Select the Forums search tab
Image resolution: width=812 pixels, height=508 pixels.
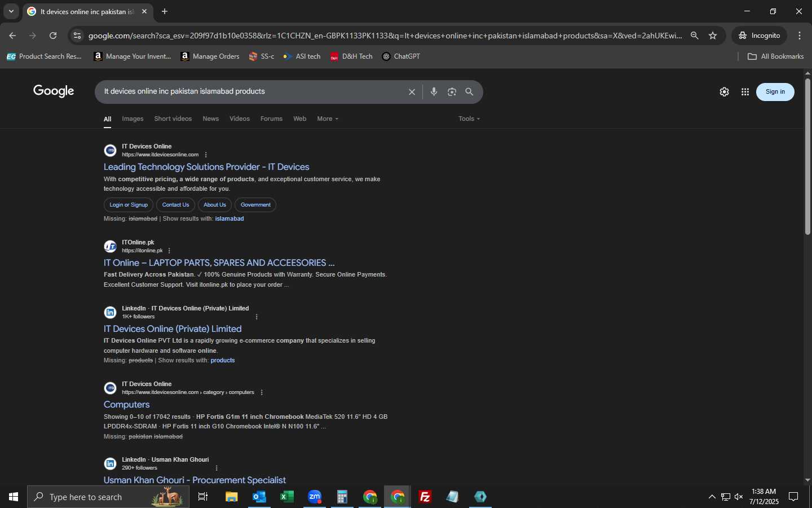click(x=271, y=119)
